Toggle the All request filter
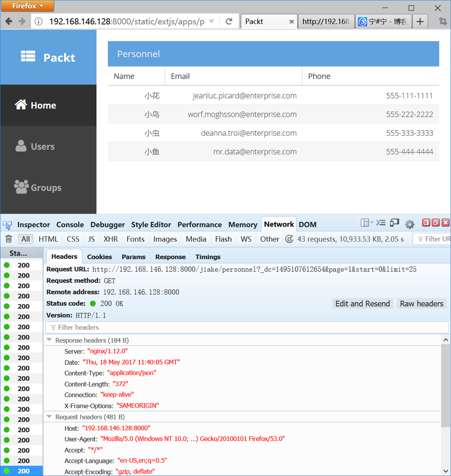 (25, 239)
